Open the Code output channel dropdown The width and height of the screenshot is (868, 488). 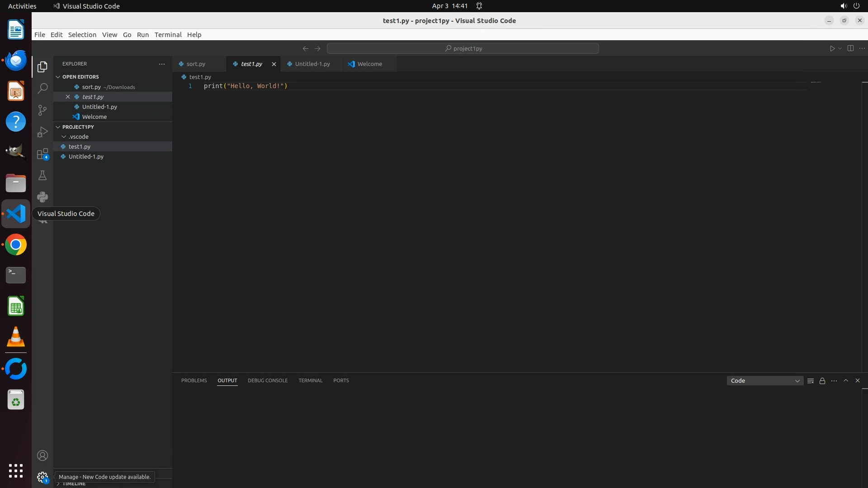(x=765, y=381)
